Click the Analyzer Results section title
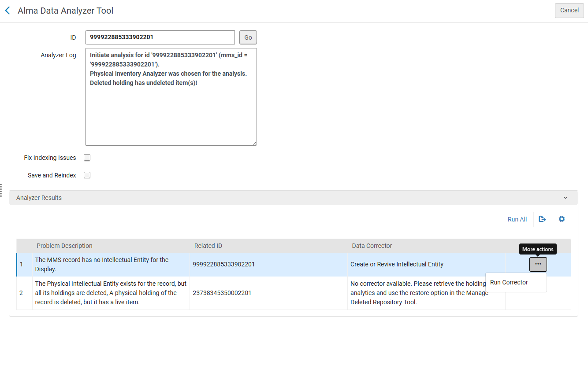 [x=39, y=198]
